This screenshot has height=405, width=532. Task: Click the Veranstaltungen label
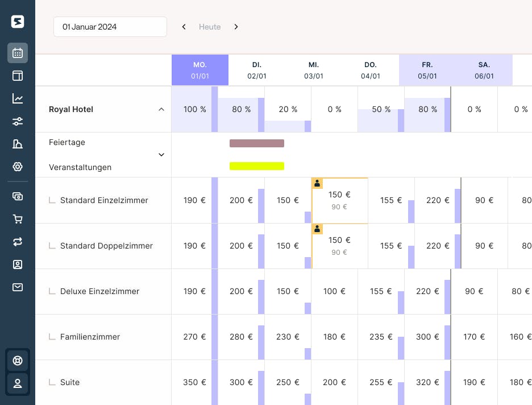(x=80, y=167)
